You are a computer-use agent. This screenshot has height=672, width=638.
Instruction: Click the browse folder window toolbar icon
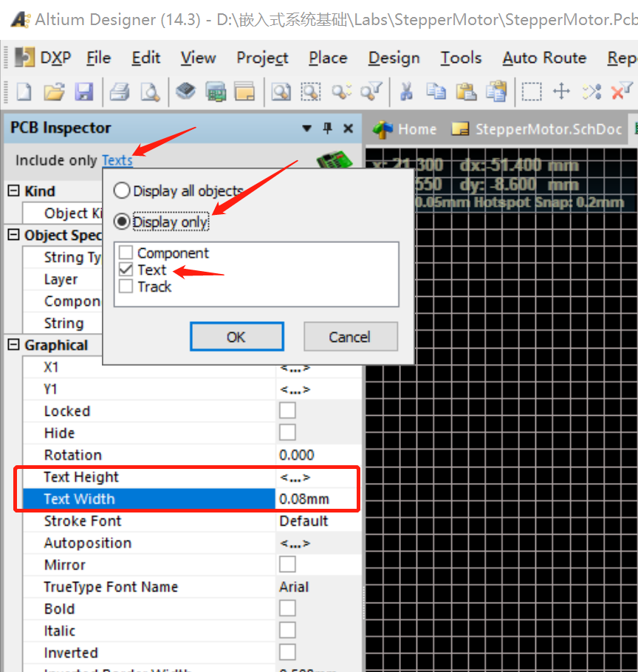[x=244, y=92]
